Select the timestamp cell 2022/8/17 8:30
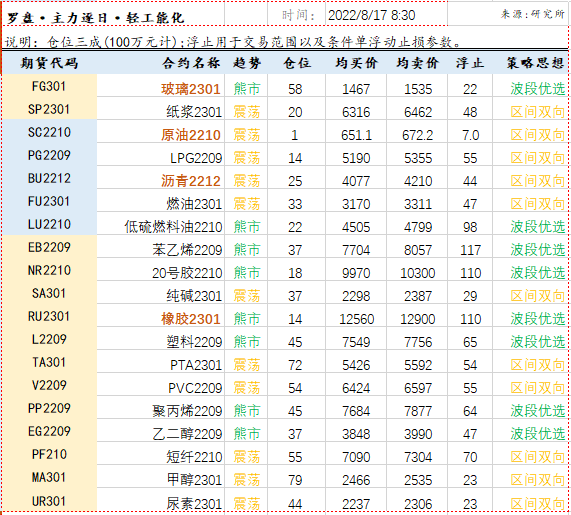This screenshot has height=515, width=571. (x=371, y=15)
